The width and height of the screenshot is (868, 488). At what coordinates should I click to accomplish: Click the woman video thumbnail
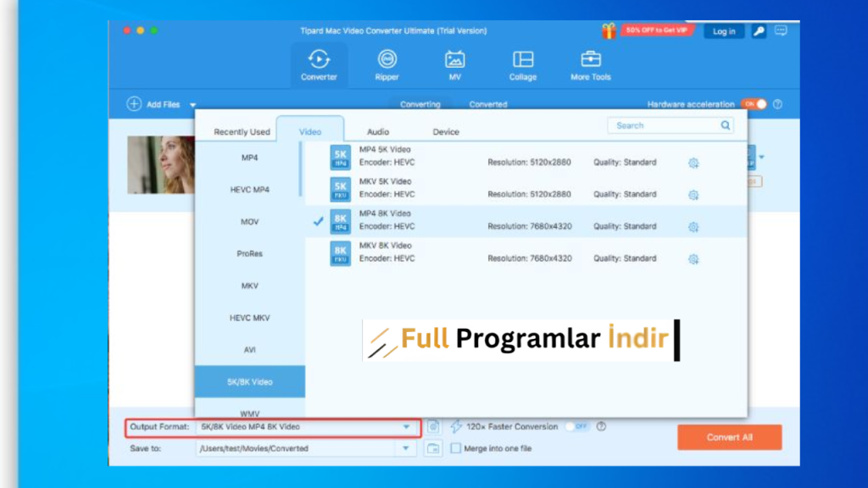[x=161, y=165]
